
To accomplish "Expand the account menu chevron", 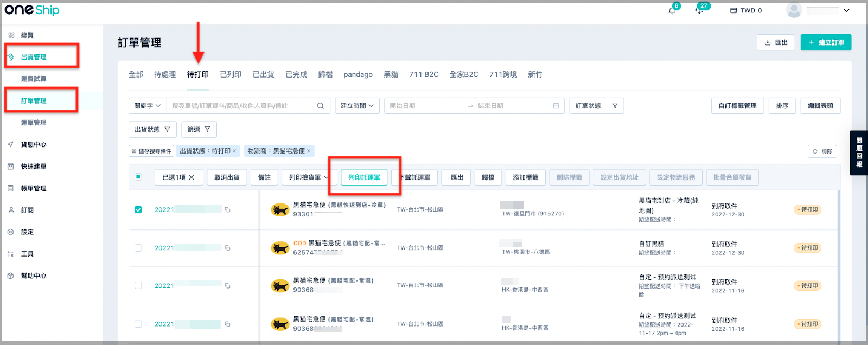I will (846, 10).
